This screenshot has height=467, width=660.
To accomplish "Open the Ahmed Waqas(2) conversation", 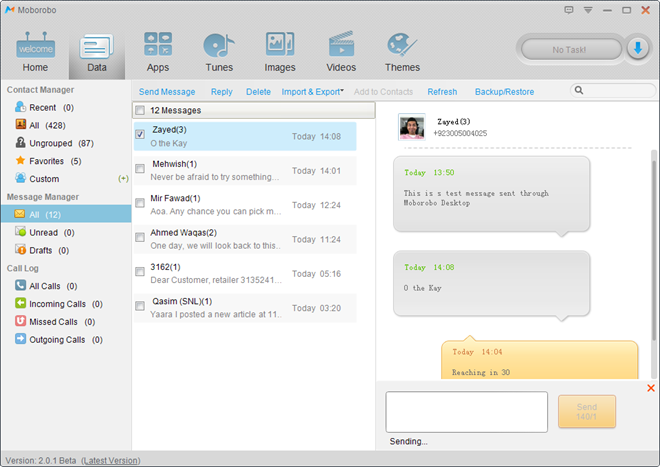I will pyautogui.click(x=245, y=239).
